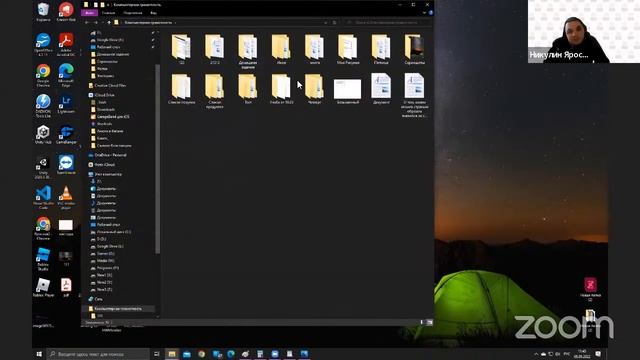This screenshot has height=360, width=640.
Task: Show hidden system tray icons
Action: click(x=536, y=354)
